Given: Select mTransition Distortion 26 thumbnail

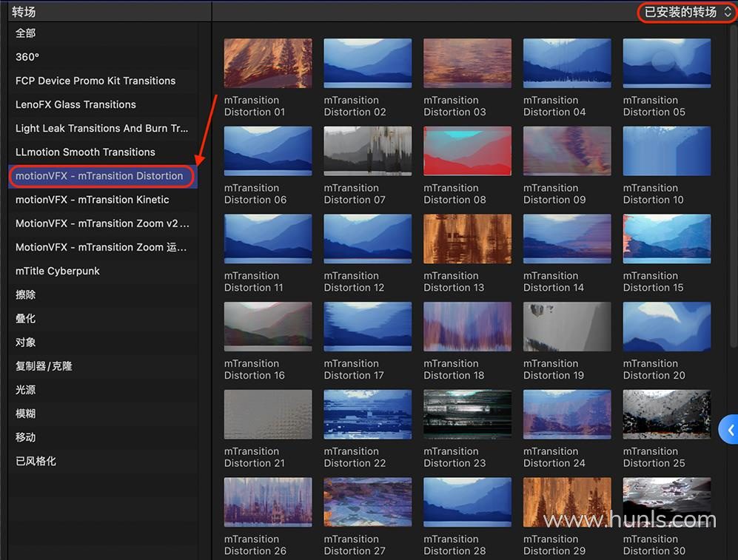Looking at the screenshot, I should tap(268, 502).
